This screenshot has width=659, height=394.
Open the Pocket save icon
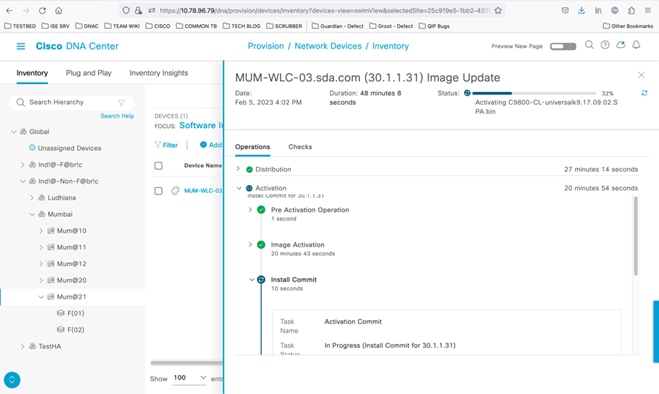pos(565,11)
